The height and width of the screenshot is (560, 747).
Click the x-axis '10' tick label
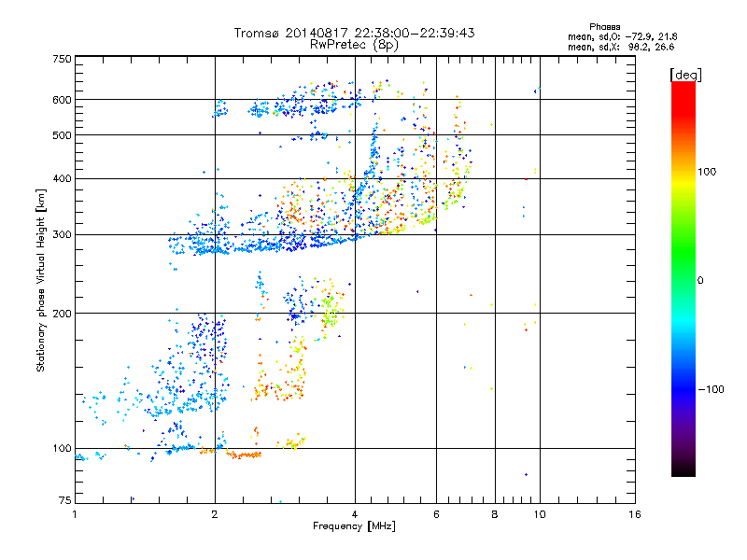(x=540, y=514)
